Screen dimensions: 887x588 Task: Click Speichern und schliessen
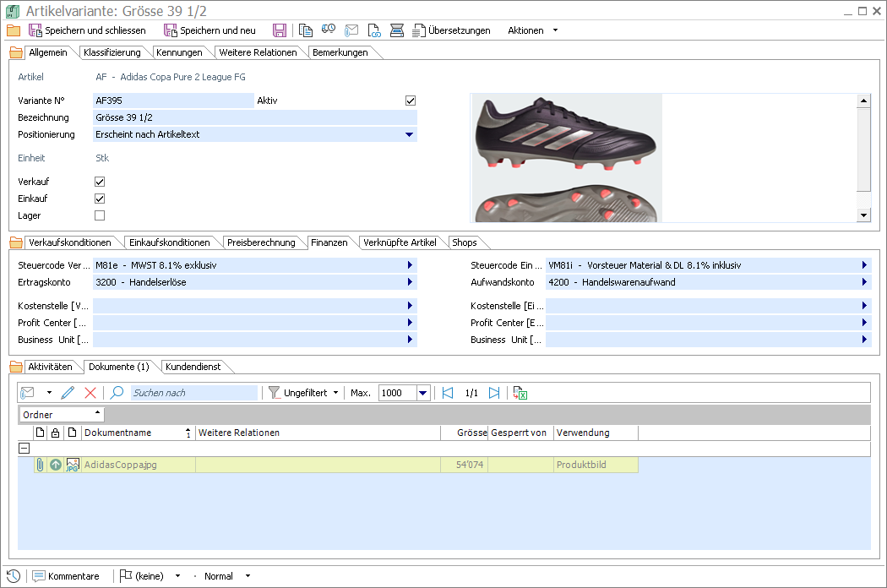(x=87, y=30)
